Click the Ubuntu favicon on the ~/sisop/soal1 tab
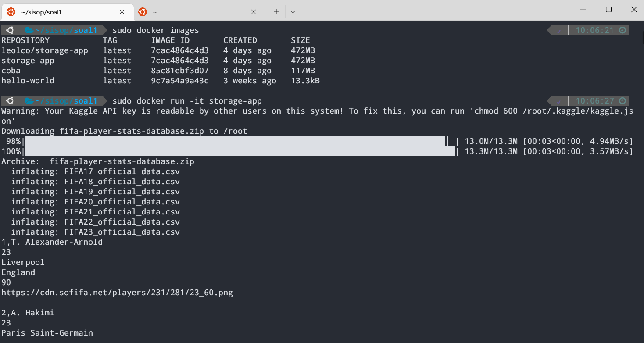Screen dimensions: 644x343 click(11, 12)
